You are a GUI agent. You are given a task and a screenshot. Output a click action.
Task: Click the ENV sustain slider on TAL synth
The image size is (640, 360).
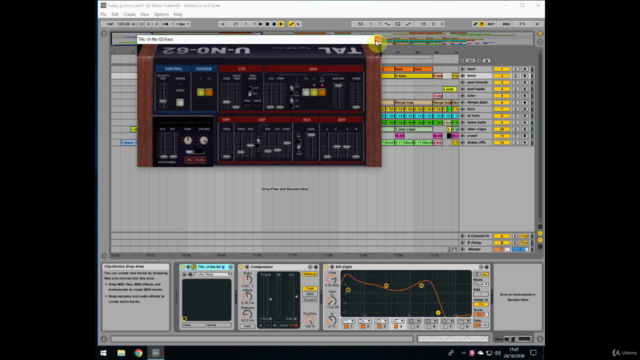347,146
